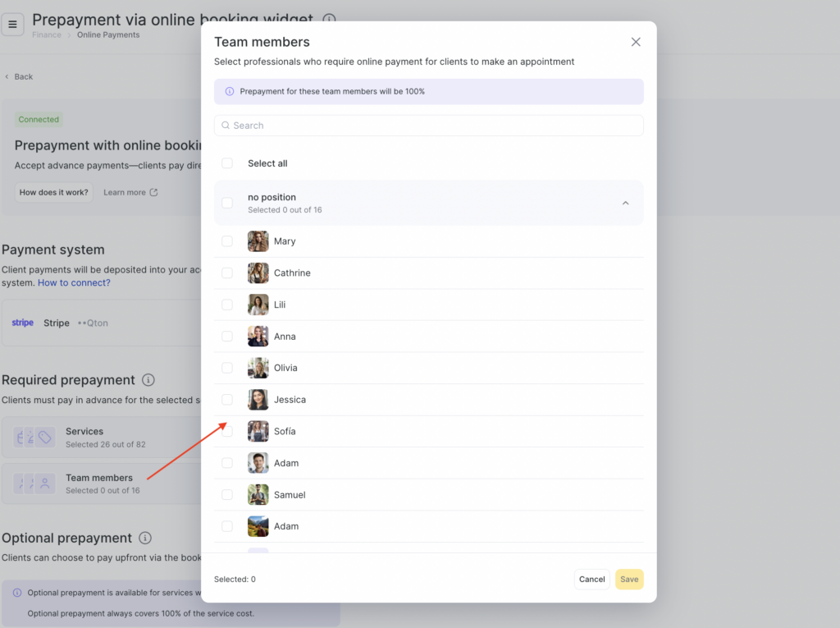Click the info icon beside Required prepayment
The width and height of the screenshot is (840, 628).
point(148,380)
